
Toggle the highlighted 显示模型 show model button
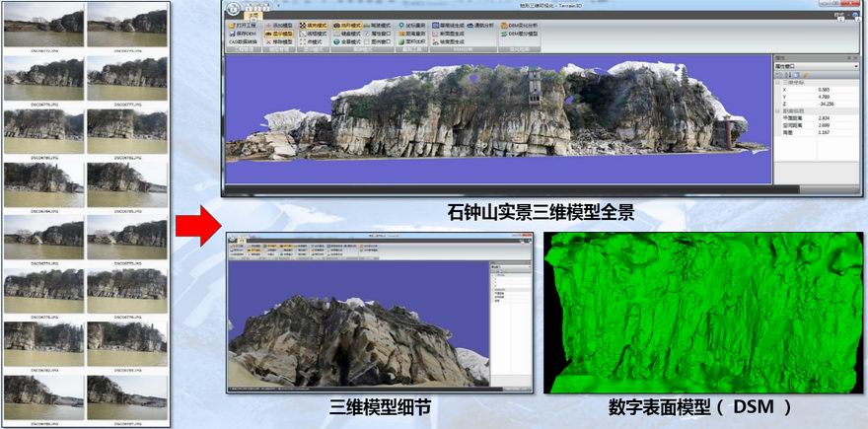[x=279, y=34]
